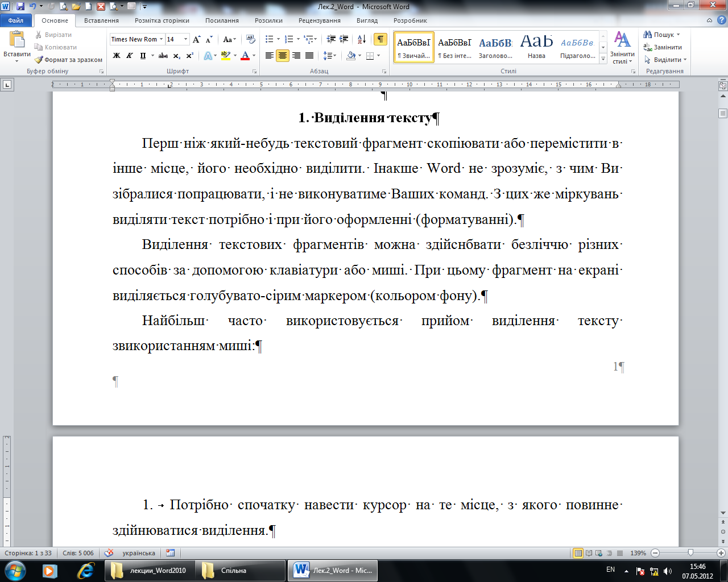Switch to References (Посилання) tab
Screen dimensions: 728x582
pos(222,20)
